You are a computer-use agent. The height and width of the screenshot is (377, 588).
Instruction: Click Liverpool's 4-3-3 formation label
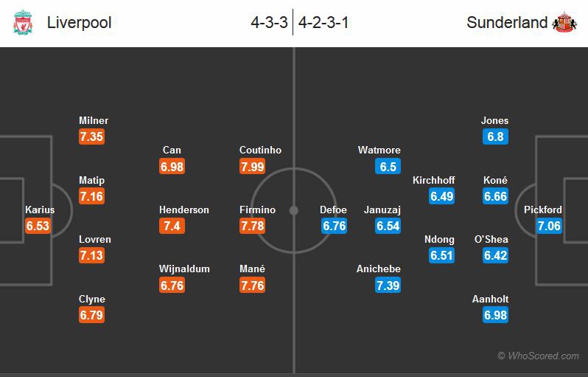click(x=269, y=23)
